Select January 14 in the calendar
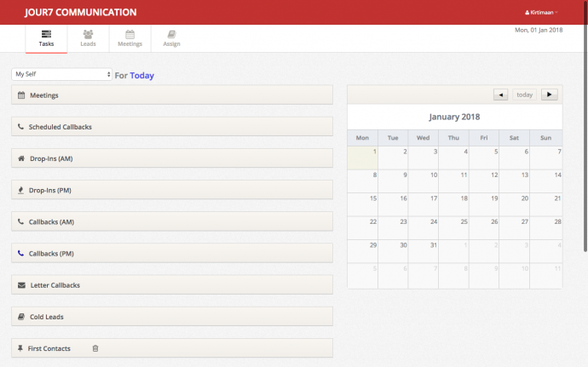The image size is (588, 367). (546, 181)
